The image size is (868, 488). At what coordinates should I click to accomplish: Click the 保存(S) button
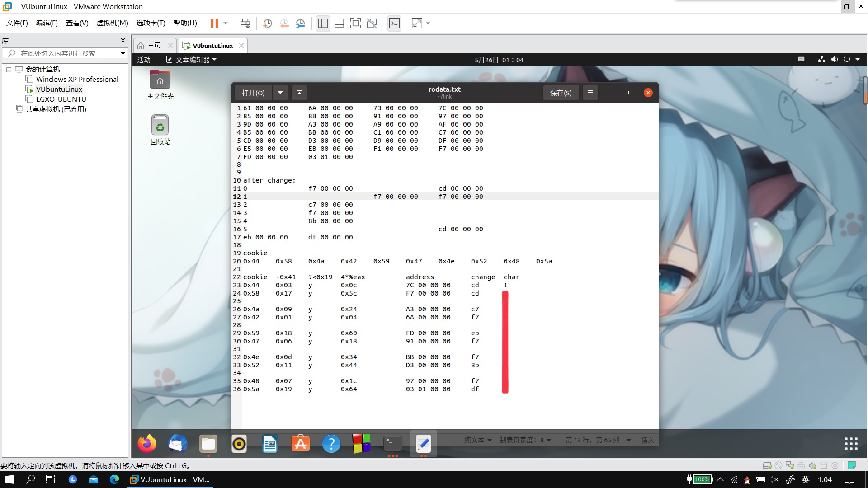point(561,93)
